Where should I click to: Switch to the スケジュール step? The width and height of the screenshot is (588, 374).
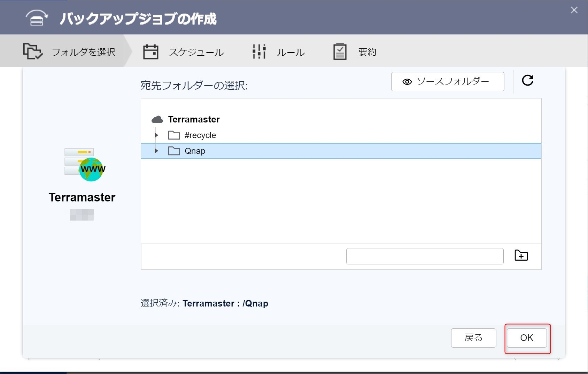(x=196, y=52)
